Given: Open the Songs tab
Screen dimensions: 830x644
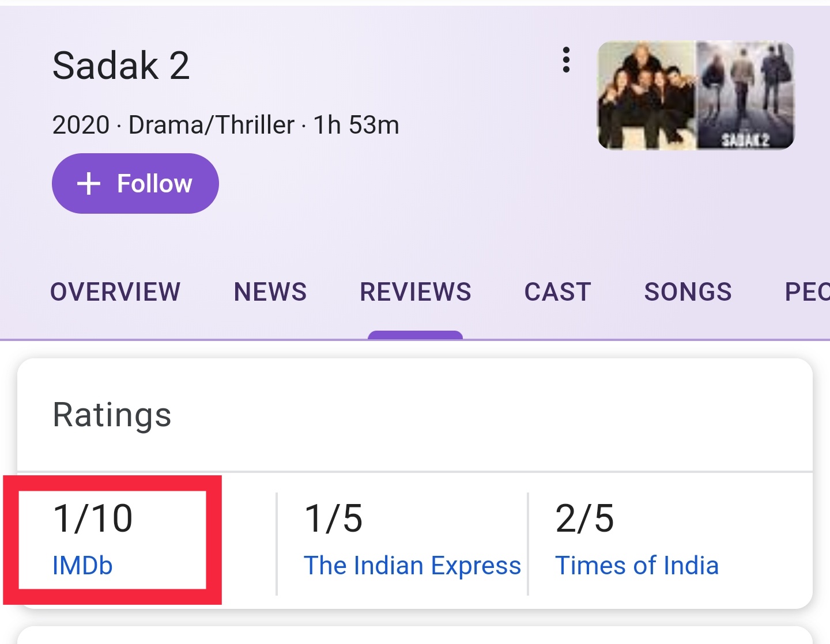Looking at the screenshot, I should pyautogui.click(x=688, y=291).
